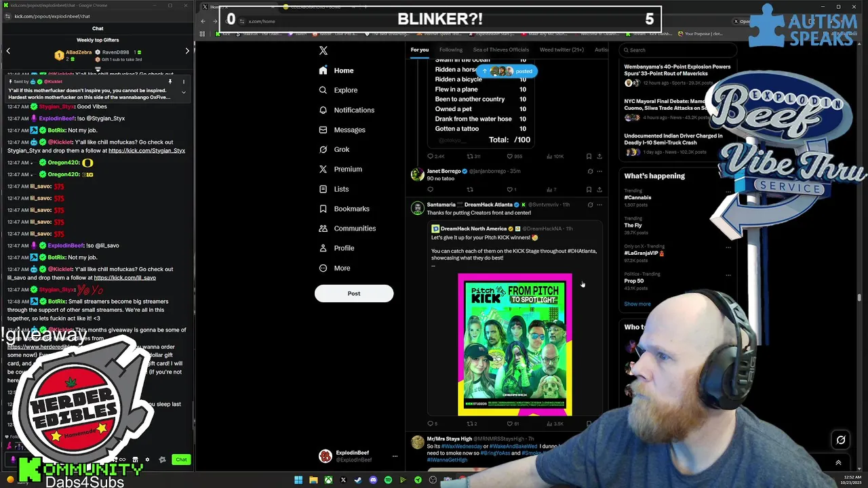Image resolution: width=868 pixels, height=488 pixels.
Task: Click the Post button
Action: click(354, 293)
